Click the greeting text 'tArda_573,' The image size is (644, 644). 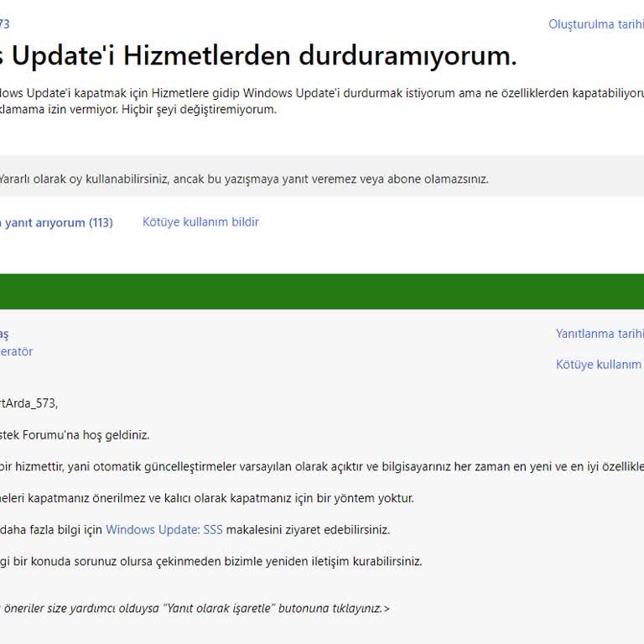29,403
